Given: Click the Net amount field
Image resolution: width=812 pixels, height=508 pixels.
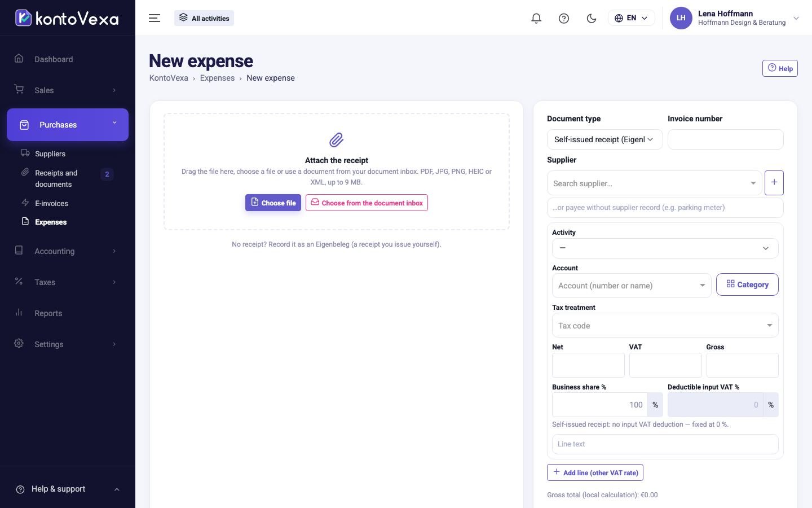Looking at the screenshot, I should pos(588,365).
